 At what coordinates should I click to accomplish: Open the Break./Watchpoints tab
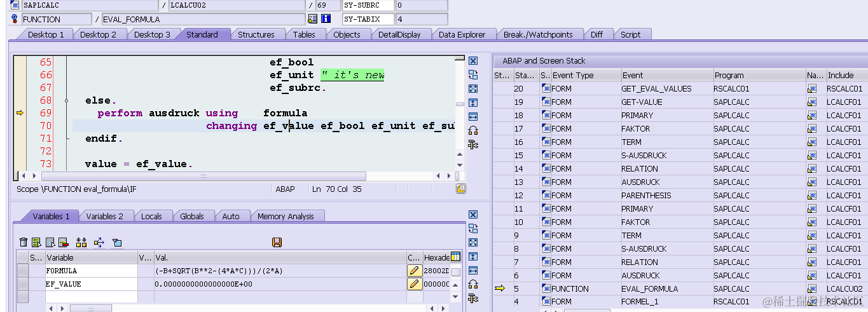pyautogui.click(x=538, y=34)
